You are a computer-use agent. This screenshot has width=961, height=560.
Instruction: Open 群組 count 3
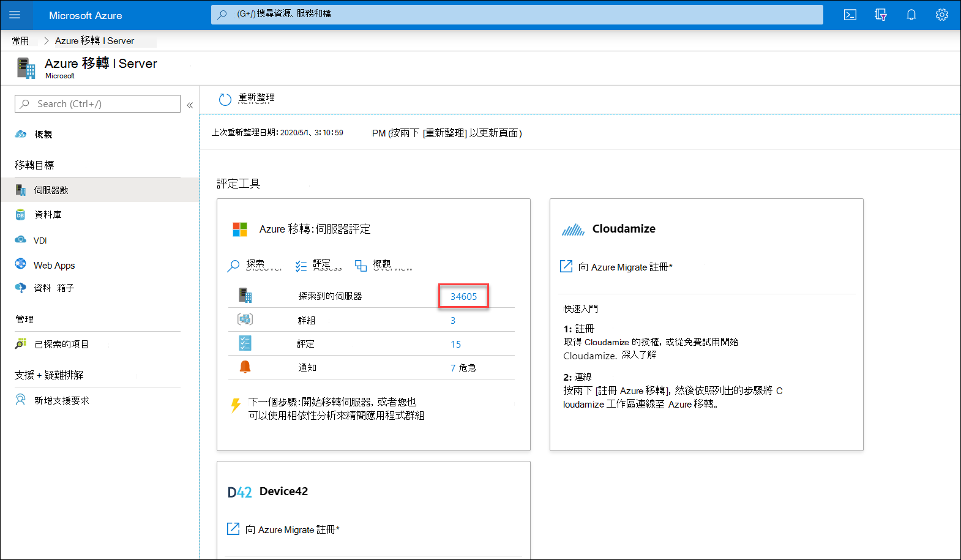tap(453, 320)
